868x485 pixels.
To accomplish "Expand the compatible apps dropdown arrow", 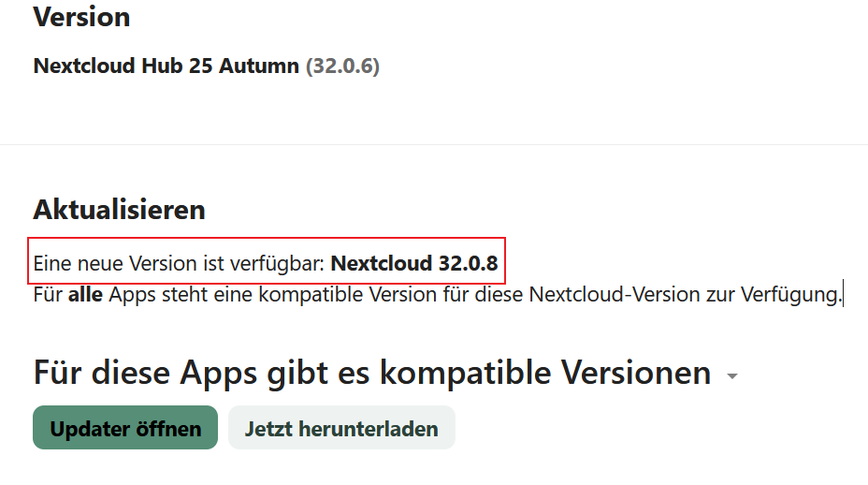I will (731, 376).
